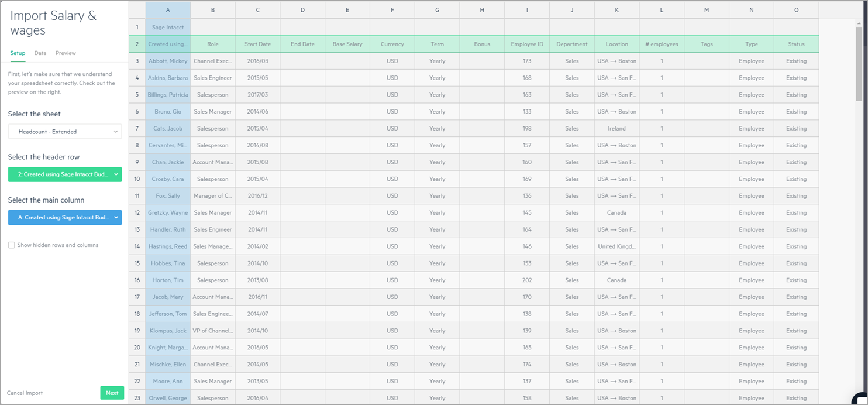868x405 pixels.
Task: Select column A header
Action: [x=168, y=10]
